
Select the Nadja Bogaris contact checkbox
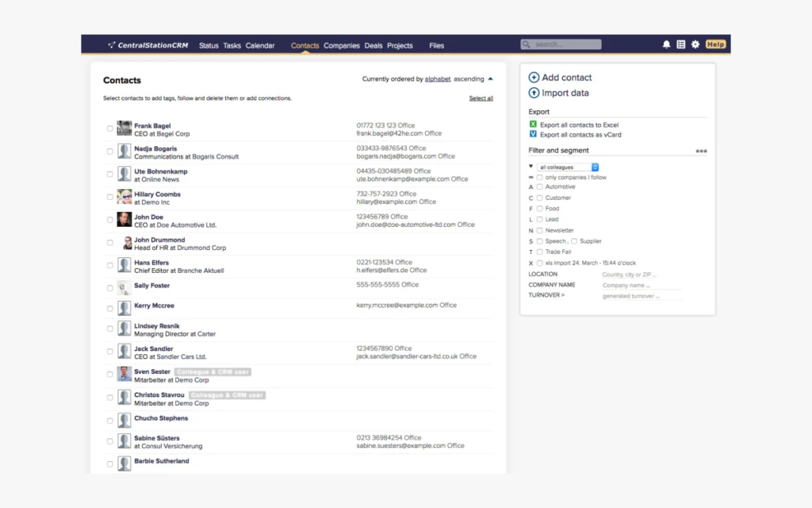point(109,152)
